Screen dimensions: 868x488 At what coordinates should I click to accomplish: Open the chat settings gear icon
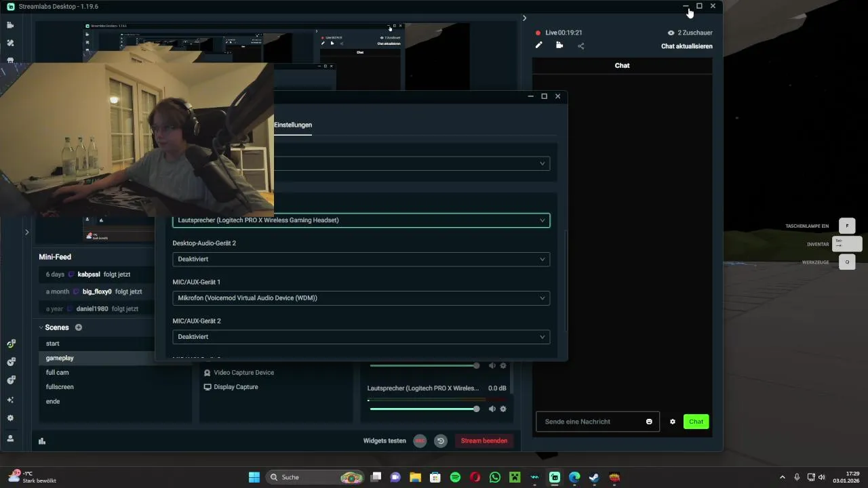(x=673, y=422)
